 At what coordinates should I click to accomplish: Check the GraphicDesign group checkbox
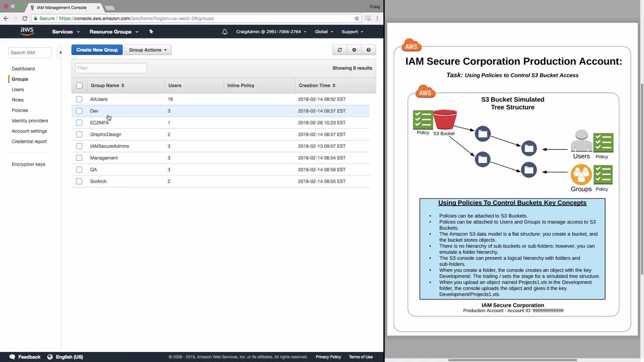pyautogui.click(x=79, y=134)
